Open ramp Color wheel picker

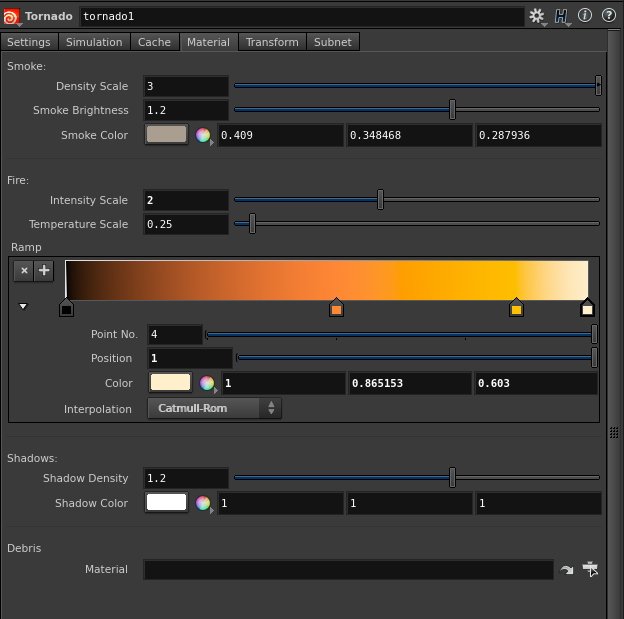207,383
